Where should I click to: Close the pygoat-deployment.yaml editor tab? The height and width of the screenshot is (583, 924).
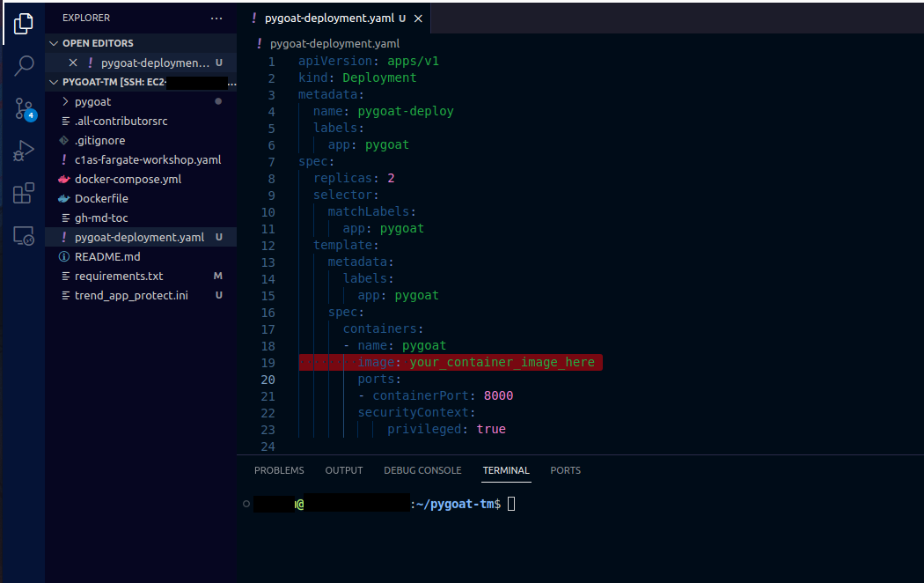418,18
